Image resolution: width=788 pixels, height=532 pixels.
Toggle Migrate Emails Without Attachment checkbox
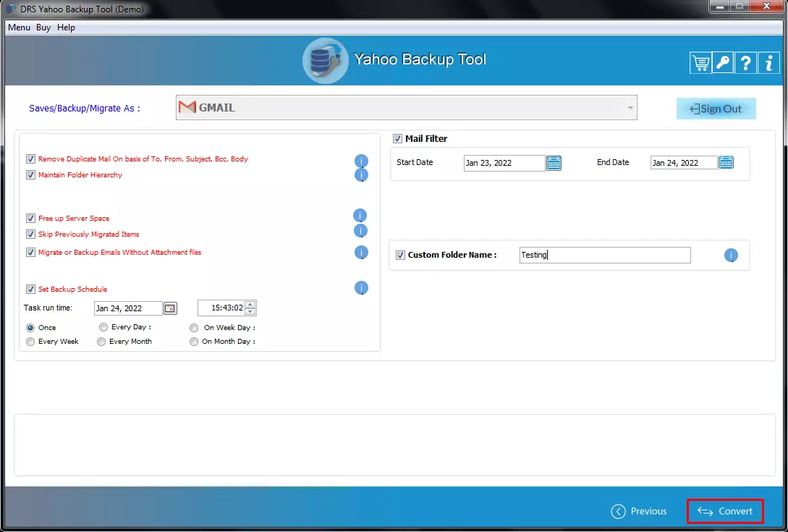tap(30, 253)
